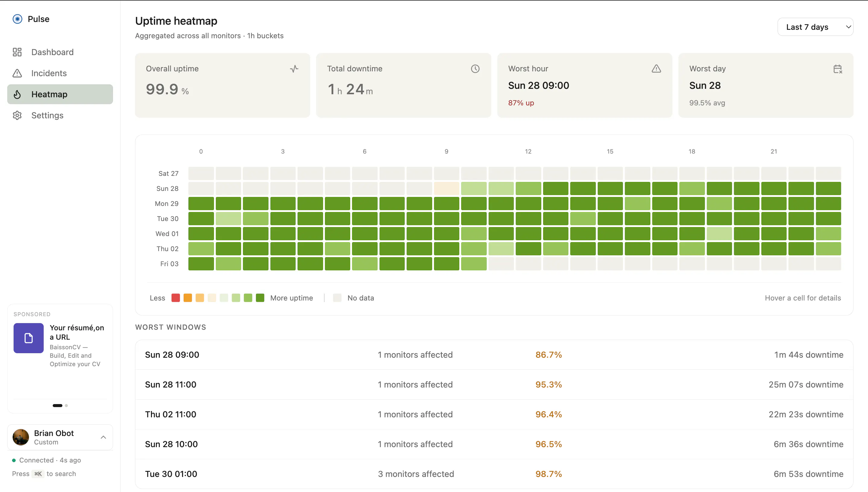868x492 pixels.
Task: Click the Pulse logo icon
Action: point(17,19)
